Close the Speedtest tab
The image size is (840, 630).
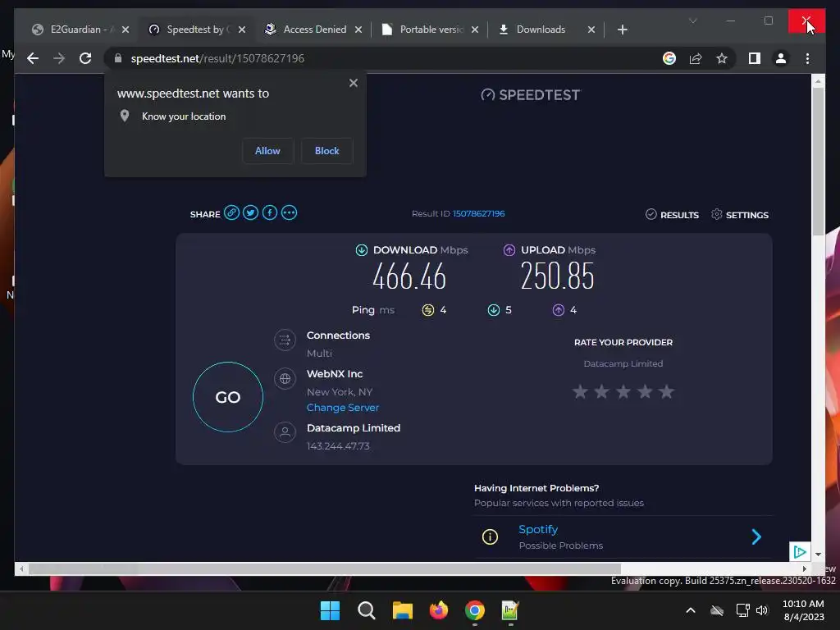(x=242, y=30)
